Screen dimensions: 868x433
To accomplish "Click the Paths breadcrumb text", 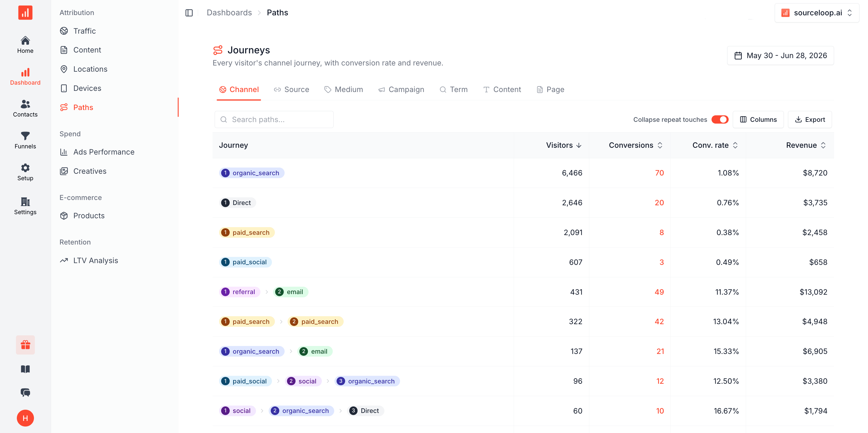I will coord(277,13).
